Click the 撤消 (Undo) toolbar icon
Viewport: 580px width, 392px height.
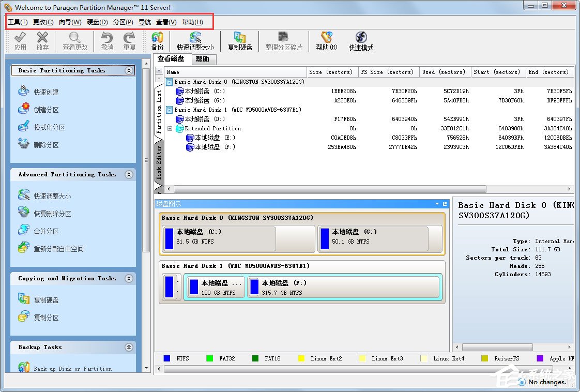pyautogui.click(x=107, y=41)
